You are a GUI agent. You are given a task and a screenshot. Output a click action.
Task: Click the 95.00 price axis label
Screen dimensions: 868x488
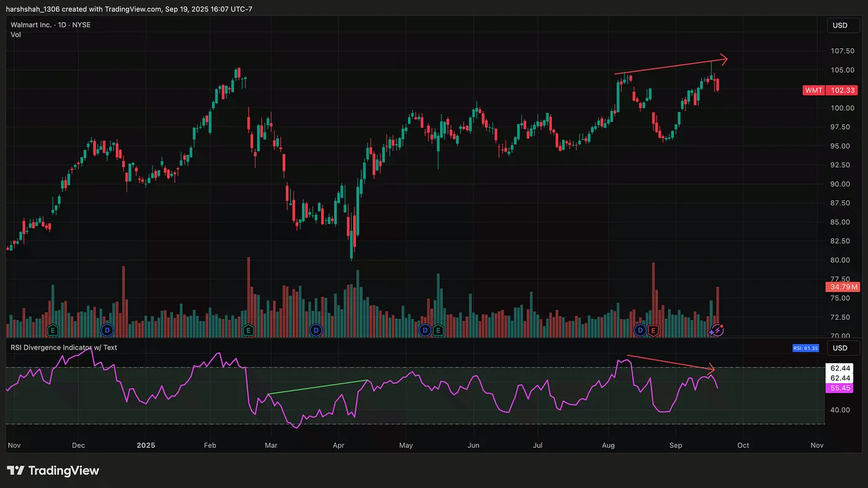click(x=842, y=146)
